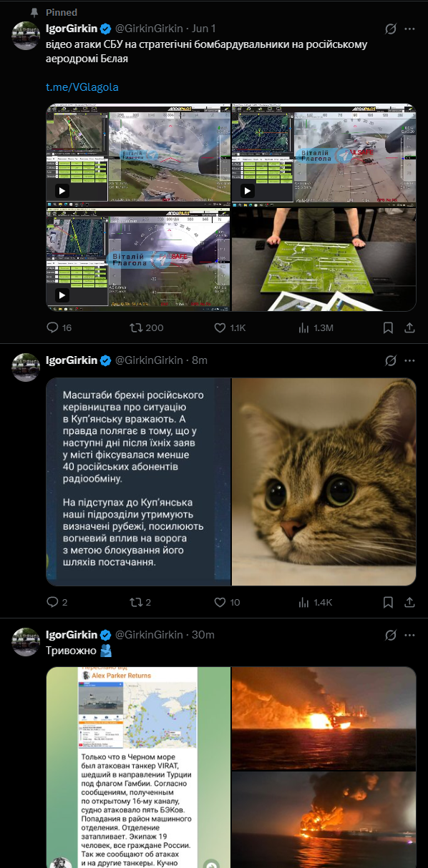
Task: Open the t.me/VGlagola link
Action: click(82, 87)
